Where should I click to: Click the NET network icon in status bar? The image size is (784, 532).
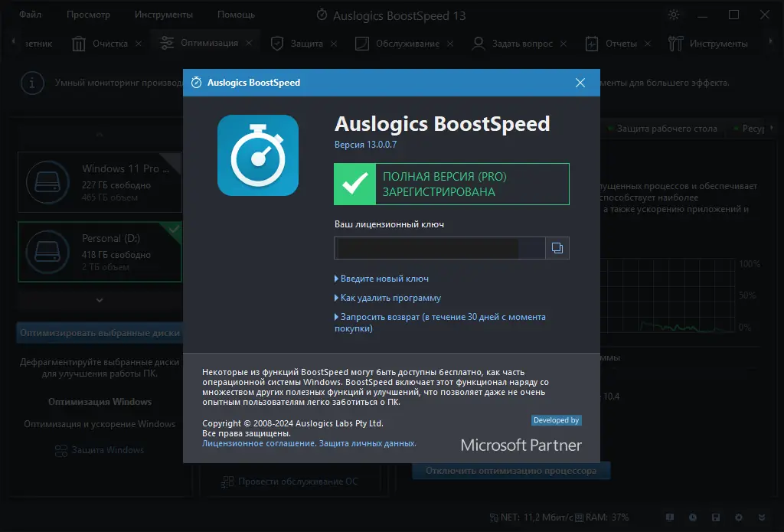(494, 517)
